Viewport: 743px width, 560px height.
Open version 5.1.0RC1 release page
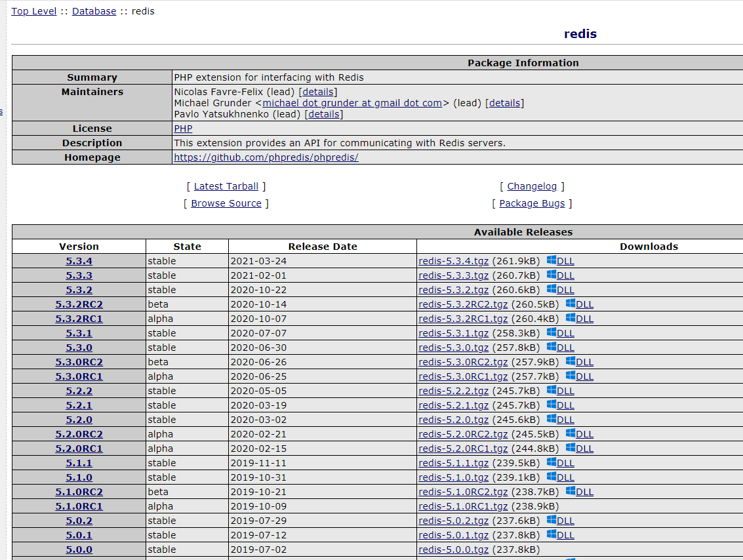(79, 506)
